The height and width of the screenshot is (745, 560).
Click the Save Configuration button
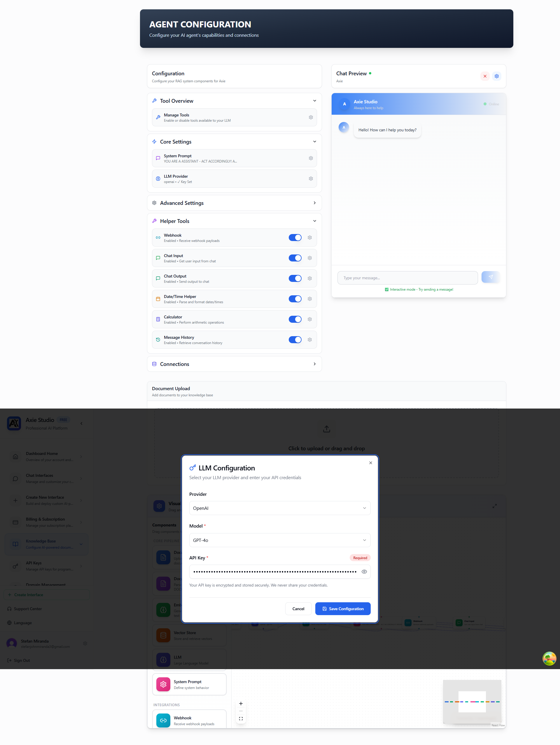343,609
